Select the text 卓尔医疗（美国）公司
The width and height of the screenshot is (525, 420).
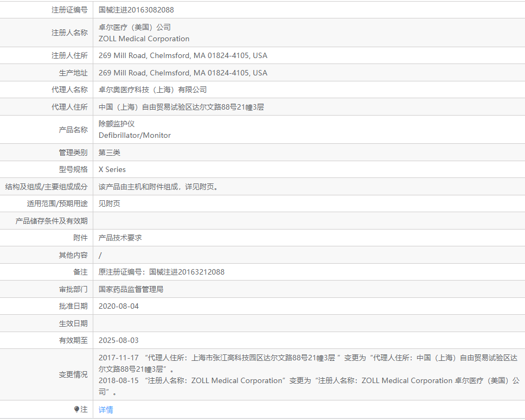point(135,27)
